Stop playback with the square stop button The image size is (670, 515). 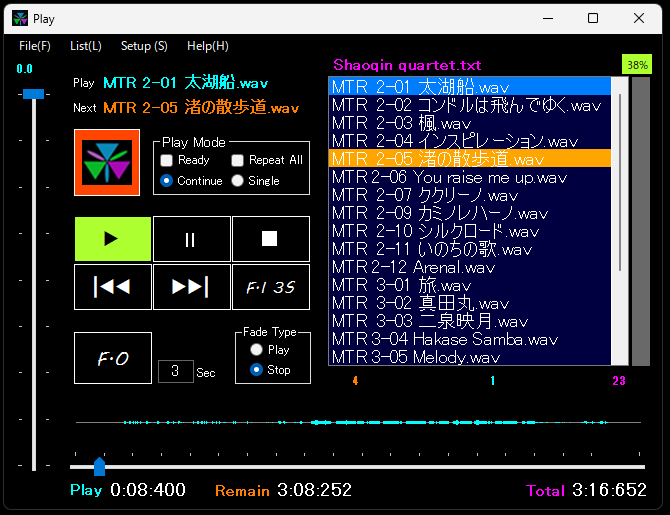pyautogui.click(x=270, y=239)
